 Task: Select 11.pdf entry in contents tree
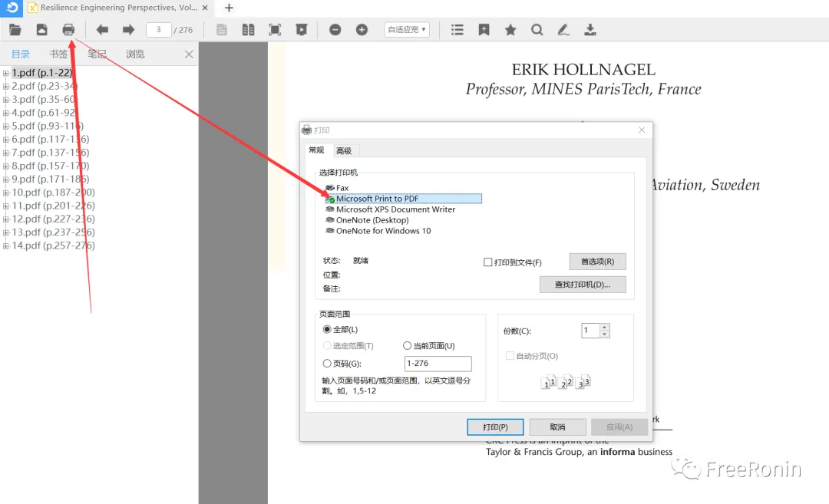pos(54,206)
